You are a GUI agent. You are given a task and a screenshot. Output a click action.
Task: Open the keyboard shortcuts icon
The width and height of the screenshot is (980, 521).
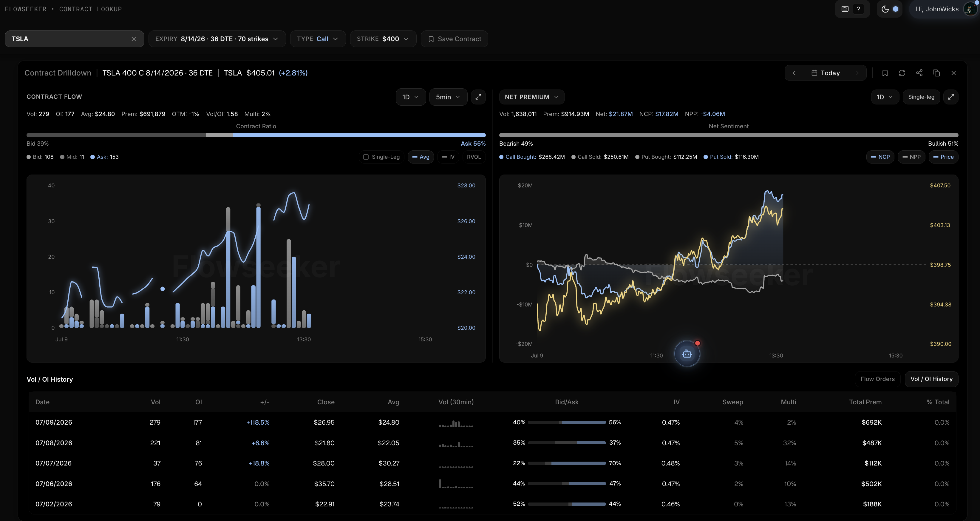click(845, 9)
